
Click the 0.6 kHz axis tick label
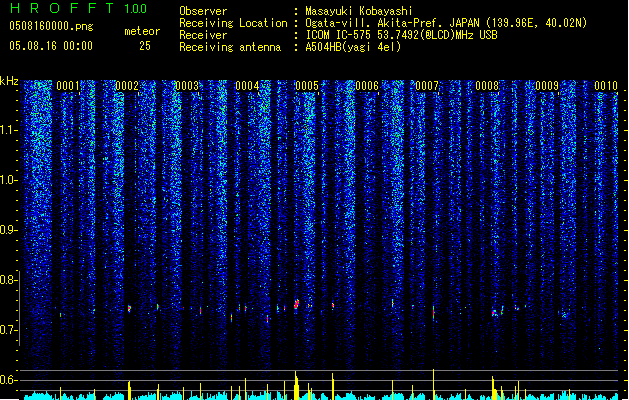click(8, 380)
